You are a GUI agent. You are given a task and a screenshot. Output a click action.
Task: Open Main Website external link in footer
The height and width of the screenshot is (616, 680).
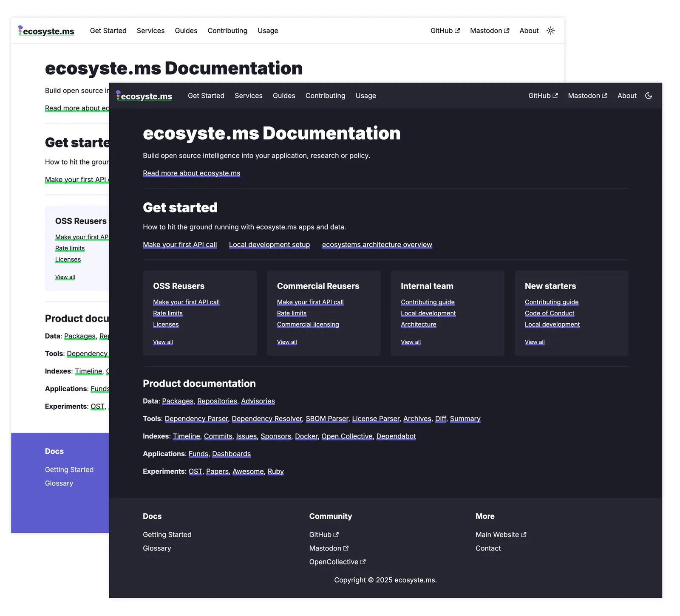click(x=501, y=534)
